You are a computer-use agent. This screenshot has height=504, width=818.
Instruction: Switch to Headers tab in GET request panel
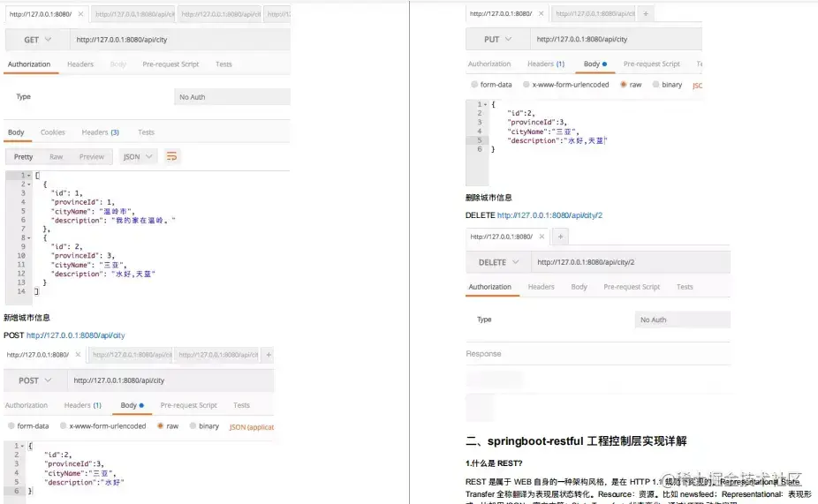coord(80,64)
